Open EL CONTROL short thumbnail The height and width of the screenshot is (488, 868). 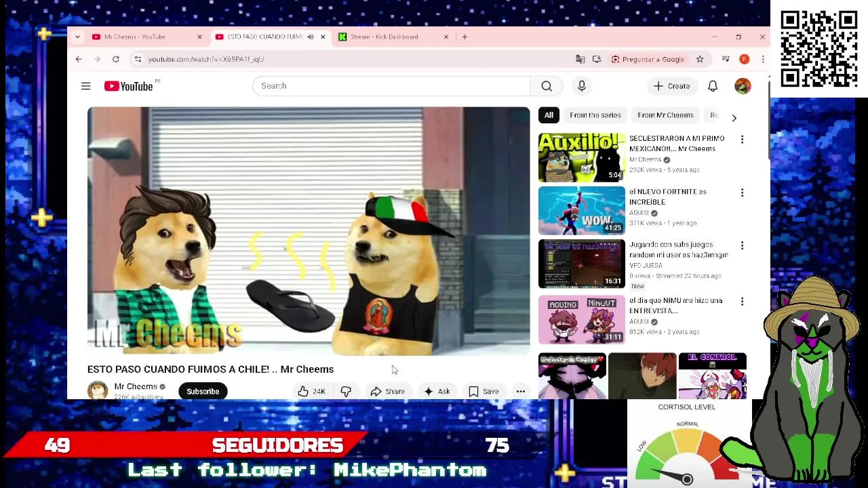coord(712,375)
